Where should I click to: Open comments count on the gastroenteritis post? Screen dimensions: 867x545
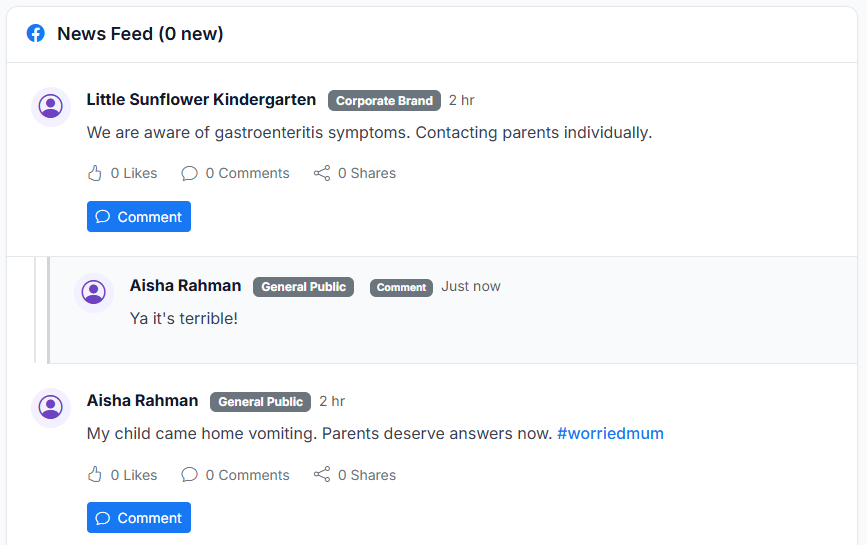point(235,173)
